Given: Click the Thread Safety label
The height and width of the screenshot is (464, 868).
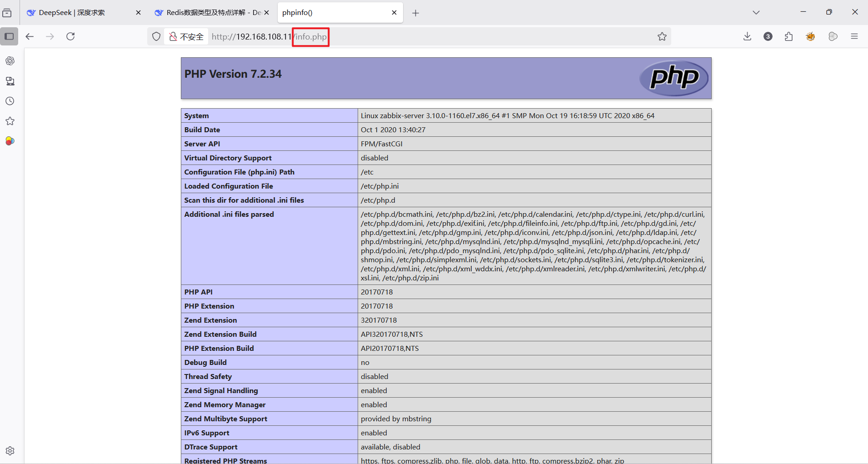Looking at the screenshot, I should coord(208,377).
